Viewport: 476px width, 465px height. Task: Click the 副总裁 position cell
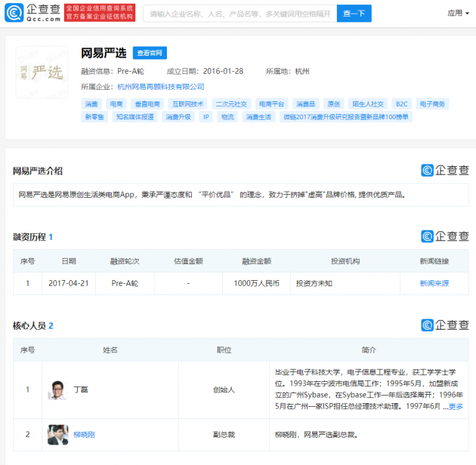coord(224,435)
